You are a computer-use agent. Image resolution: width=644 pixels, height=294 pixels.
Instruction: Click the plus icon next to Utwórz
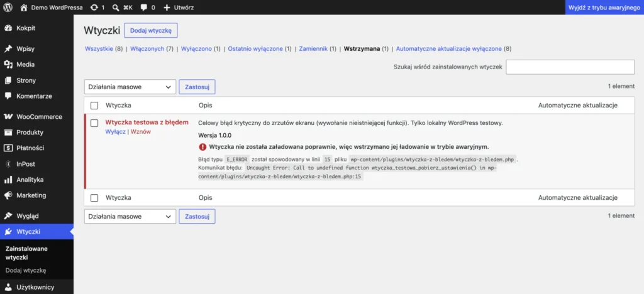click(167, 8)
